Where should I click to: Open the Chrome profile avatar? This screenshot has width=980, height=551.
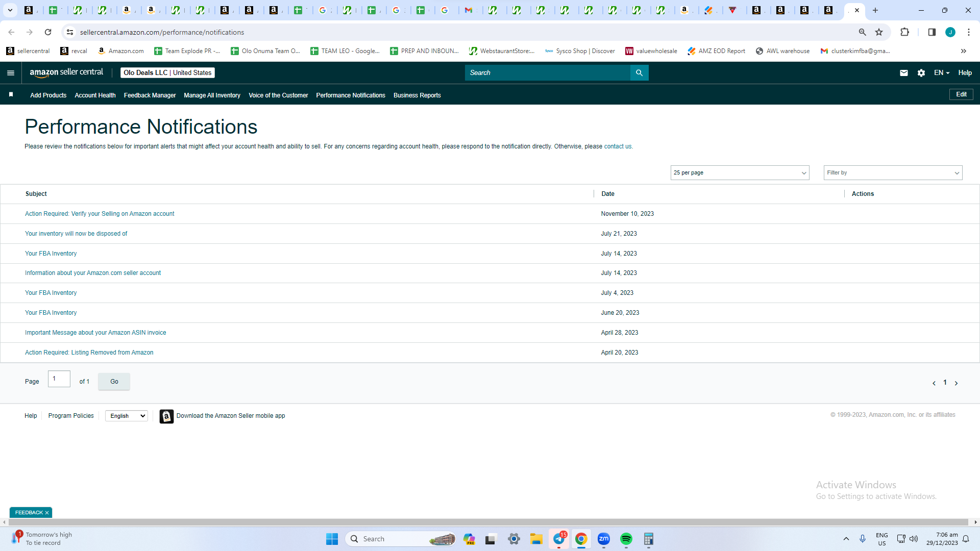tap(950, 32)
